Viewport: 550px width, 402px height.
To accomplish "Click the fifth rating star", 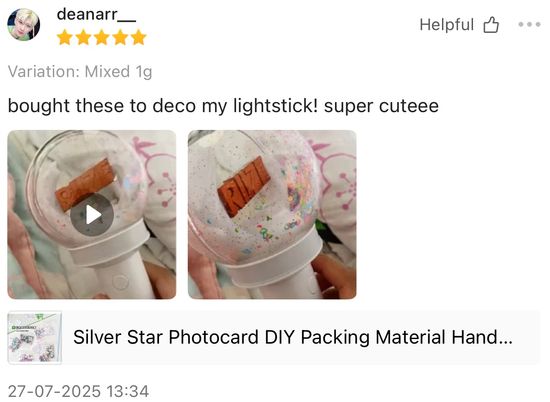I will [x=139, y=38].
